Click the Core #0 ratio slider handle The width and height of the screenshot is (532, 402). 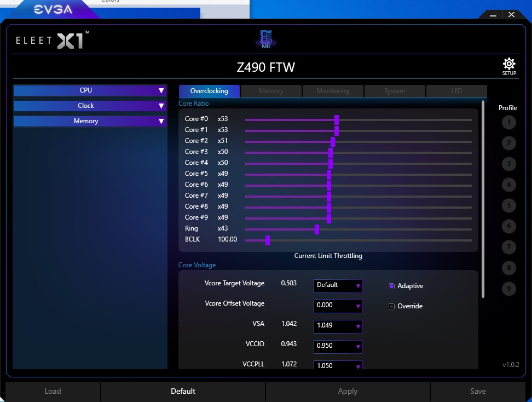click(337, 120)
